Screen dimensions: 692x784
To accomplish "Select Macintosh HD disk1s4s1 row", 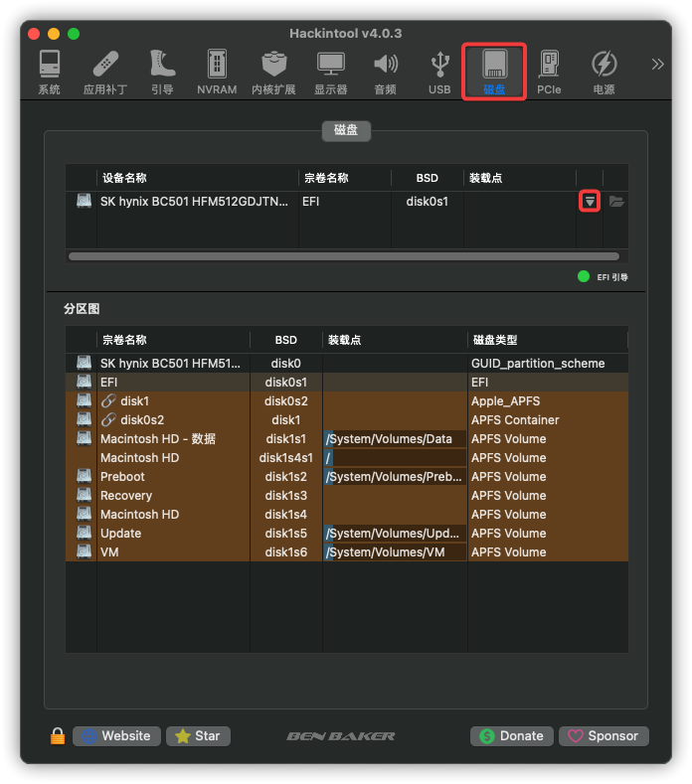I will [347, 458].
